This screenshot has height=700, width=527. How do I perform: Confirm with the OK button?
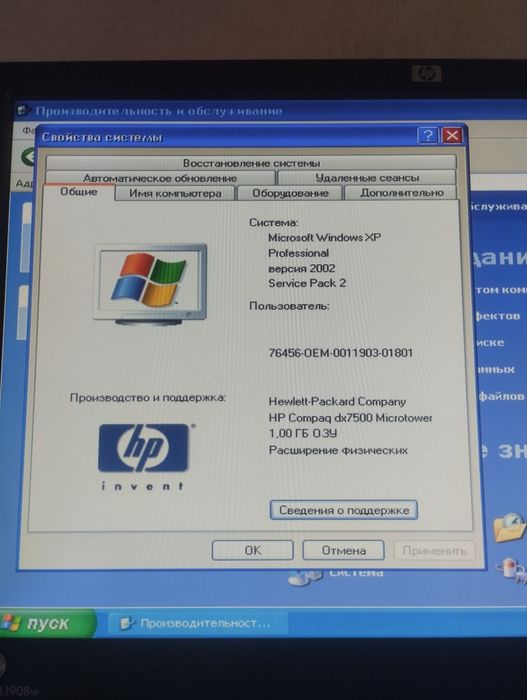(x=253, y=550)
